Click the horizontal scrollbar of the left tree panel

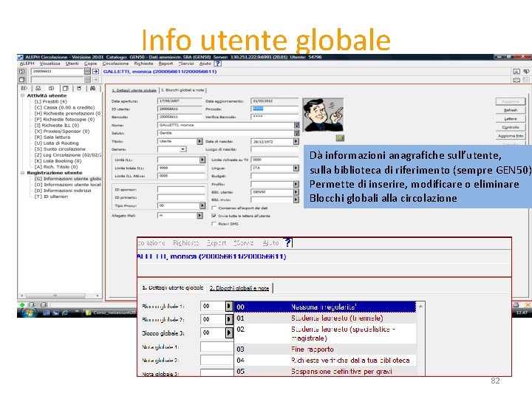60,296
